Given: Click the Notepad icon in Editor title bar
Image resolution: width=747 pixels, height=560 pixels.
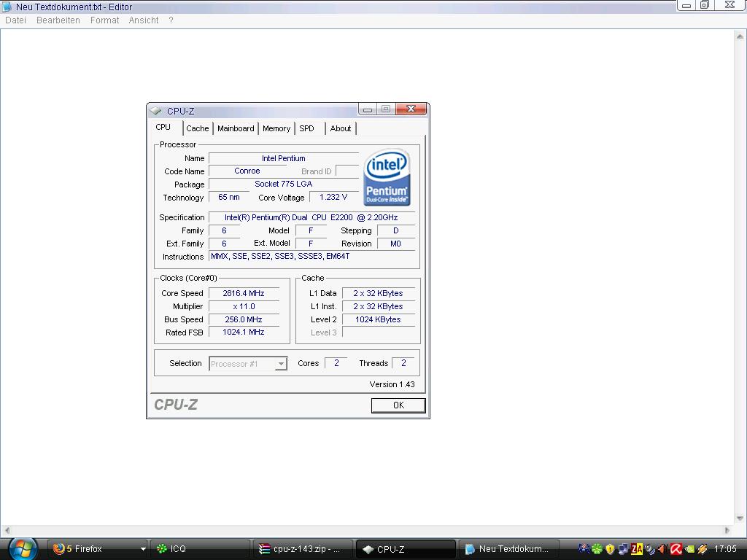Looking at the screenshot, I should [7, 7].
